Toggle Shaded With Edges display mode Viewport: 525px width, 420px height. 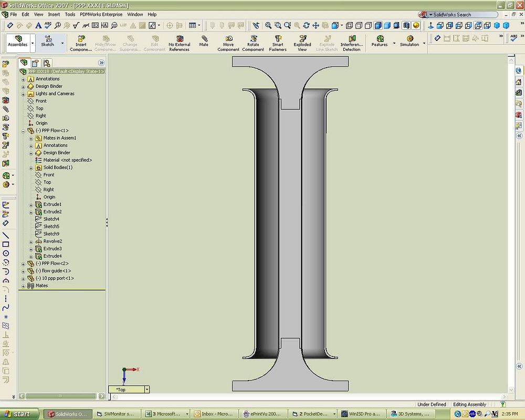[377, 25]
